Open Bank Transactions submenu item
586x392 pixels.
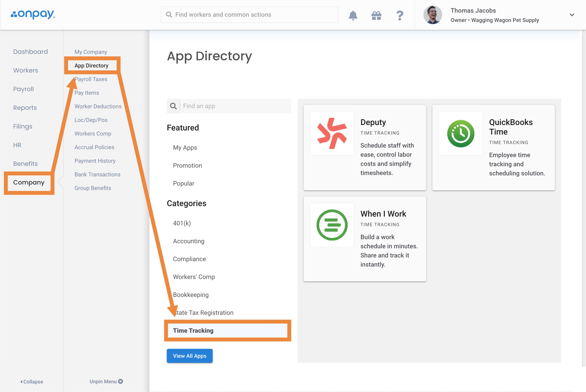[97, 174]
